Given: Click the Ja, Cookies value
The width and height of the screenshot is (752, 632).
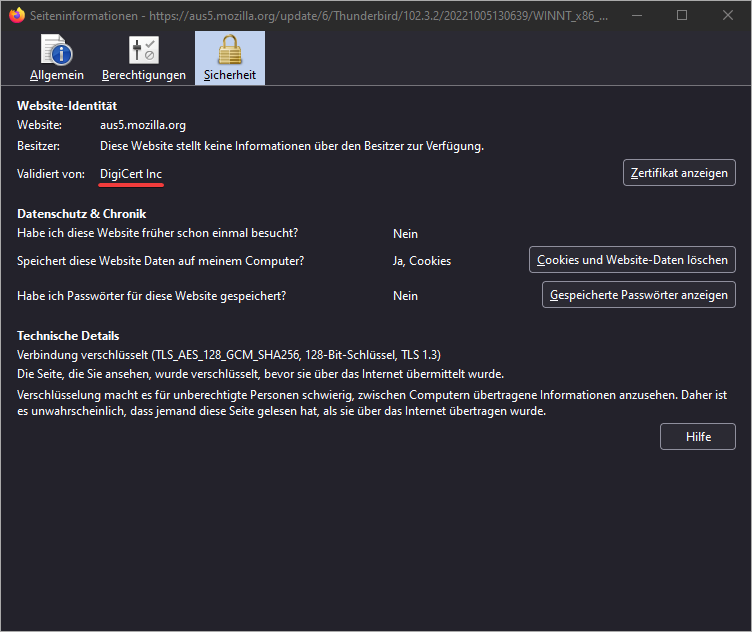Looking at the screenshot, I should 422,261.
